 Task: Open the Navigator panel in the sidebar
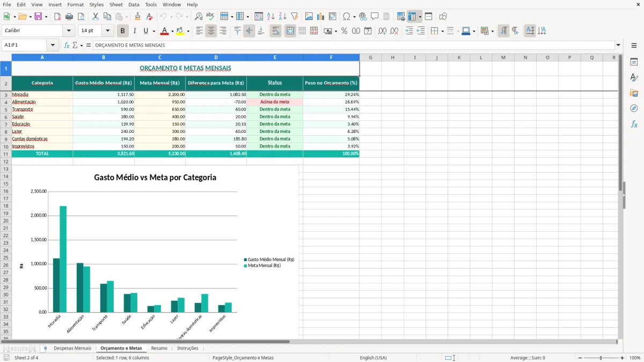(x=634, y=108)
